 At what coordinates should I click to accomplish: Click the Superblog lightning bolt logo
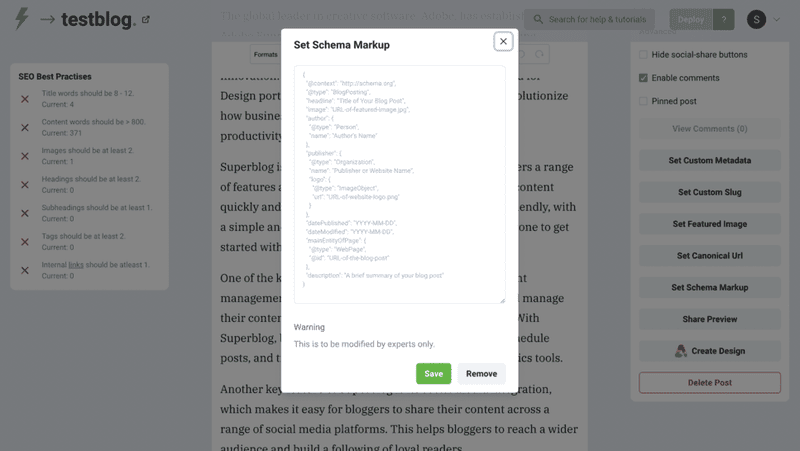pos(21,19)
